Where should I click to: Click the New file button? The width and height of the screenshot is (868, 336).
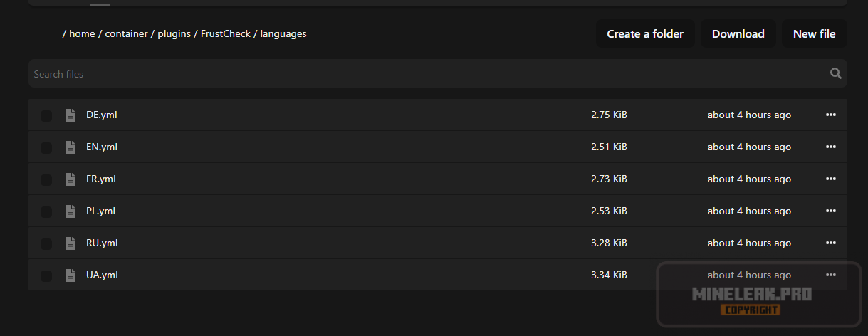815,33
